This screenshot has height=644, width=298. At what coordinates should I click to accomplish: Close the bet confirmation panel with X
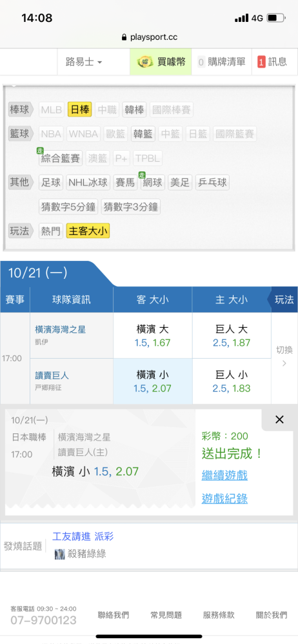click(279, 419)
